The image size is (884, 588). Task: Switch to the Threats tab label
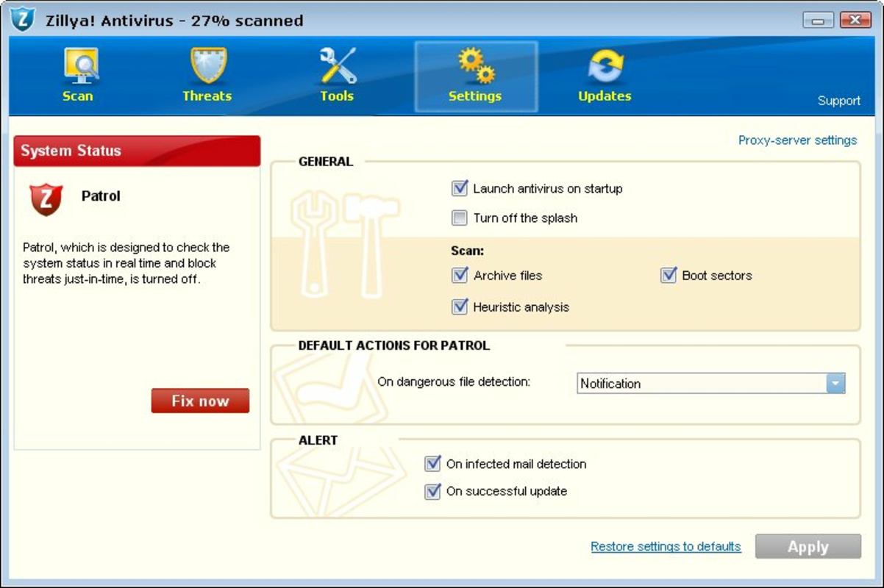click(207, 96)
